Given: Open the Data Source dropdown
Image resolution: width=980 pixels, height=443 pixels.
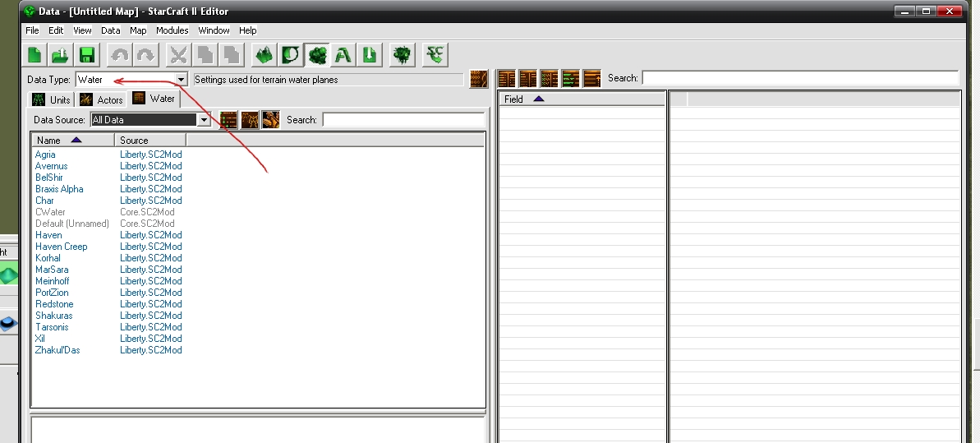Looking at the screenshot, I should coord(204,119).
